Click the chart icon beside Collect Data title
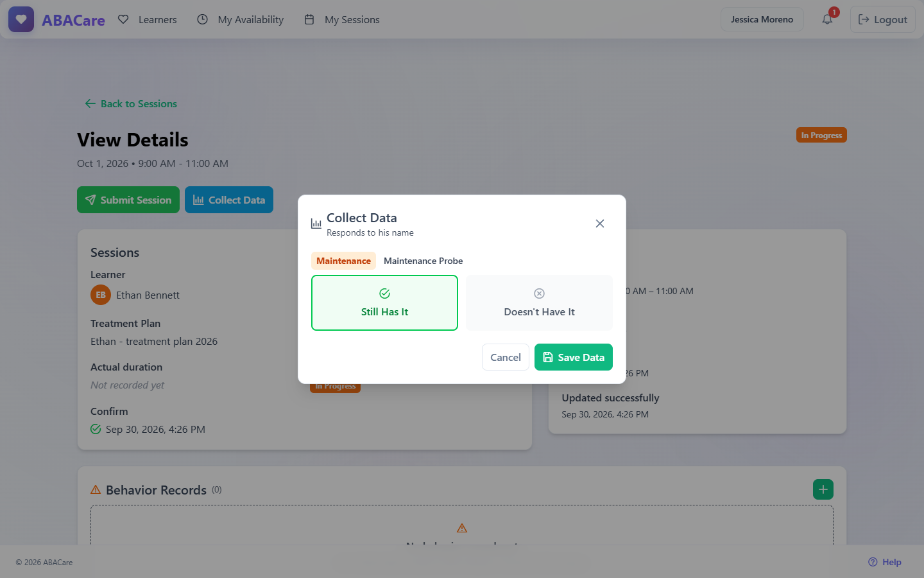924x578 pixels. coord(316,223)
